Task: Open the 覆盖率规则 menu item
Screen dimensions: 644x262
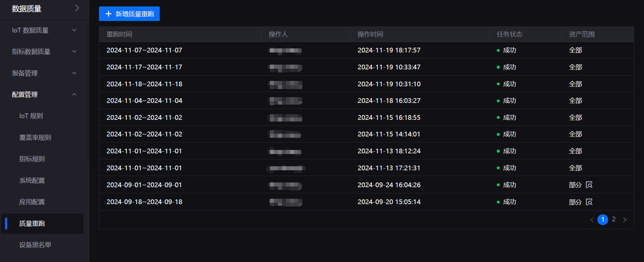Action: click(35, 138)
